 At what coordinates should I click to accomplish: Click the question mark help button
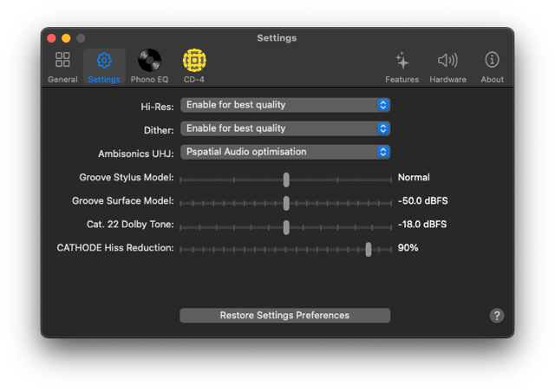pyautogui.click(x=497, y=316)
